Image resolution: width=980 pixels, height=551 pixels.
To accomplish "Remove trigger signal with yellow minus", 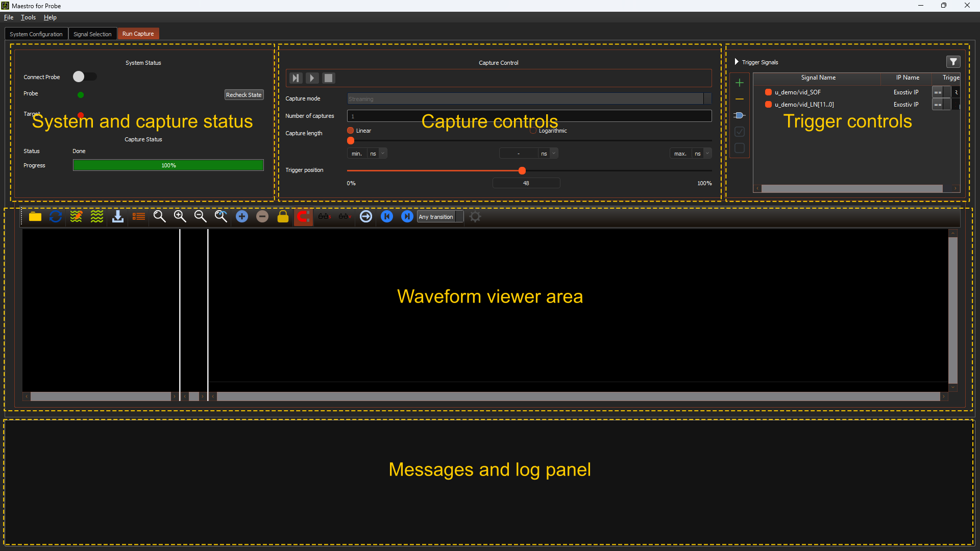I will tap(740, 99).
